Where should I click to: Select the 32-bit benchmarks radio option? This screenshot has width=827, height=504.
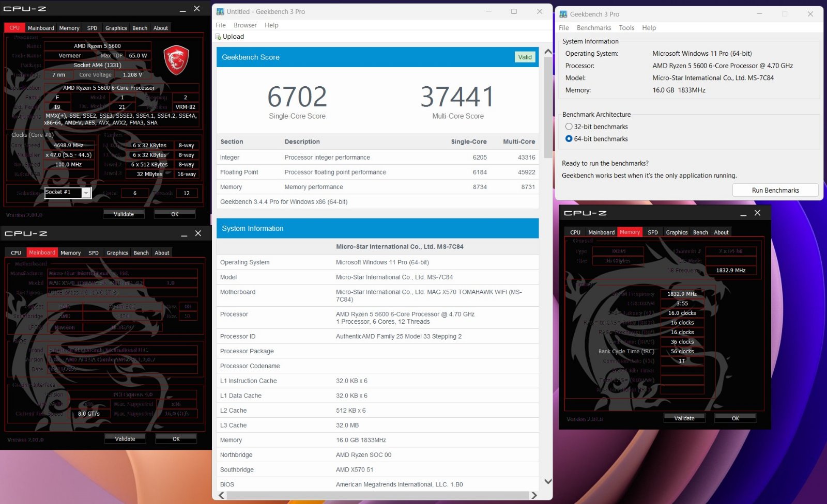click(569, 127)
